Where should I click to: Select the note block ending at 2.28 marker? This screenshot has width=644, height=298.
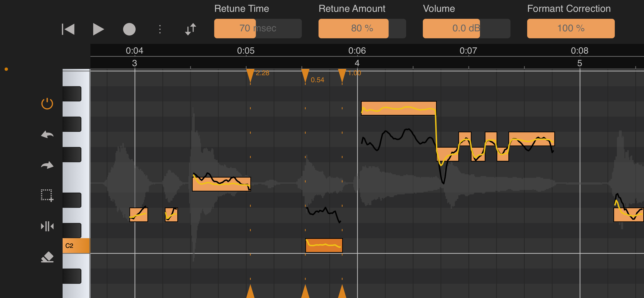[x=221, y=184]
